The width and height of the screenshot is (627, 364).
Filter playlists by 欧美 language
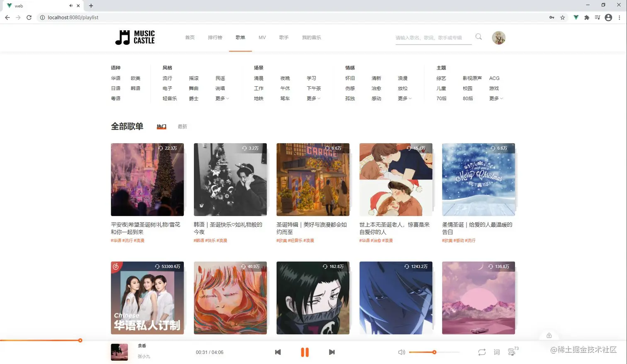[136, 78]
